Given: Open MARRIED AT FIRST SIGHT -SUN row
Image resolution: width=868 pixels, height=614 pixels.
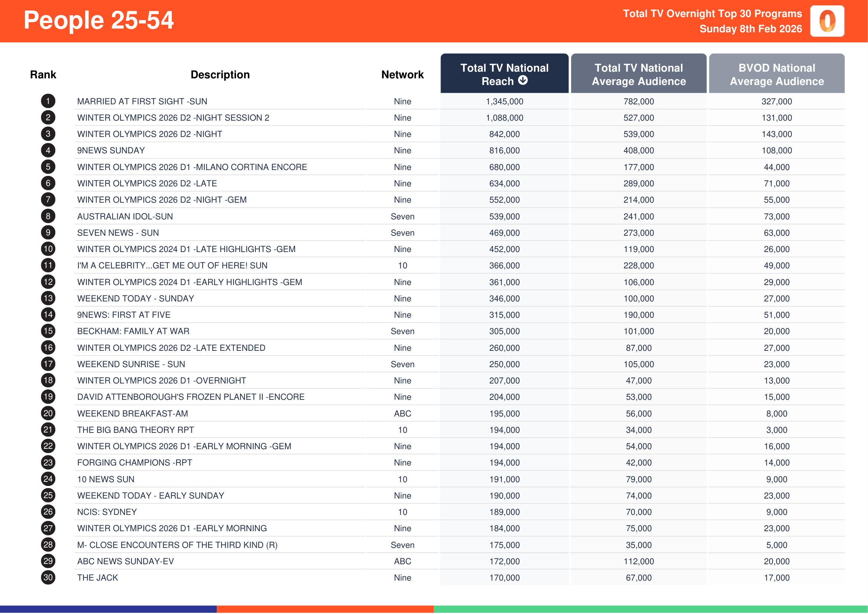Looking at the screenshot, I should 142,101.
